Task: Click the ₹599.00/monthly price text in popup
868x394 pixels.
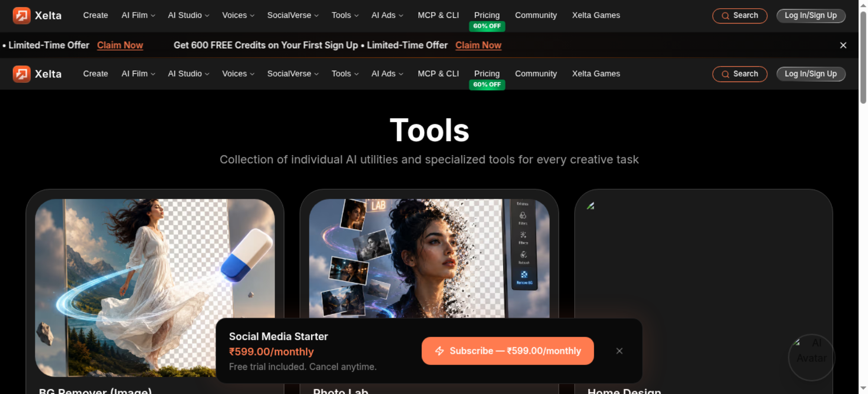Action: click(x=271, y=351)
